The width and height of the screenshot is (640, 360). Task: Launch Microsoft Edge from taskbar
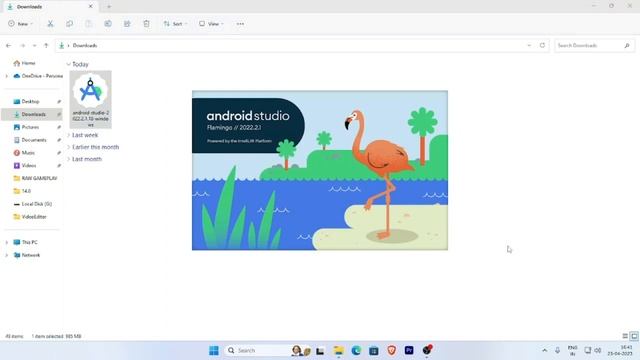click(356, 351)
